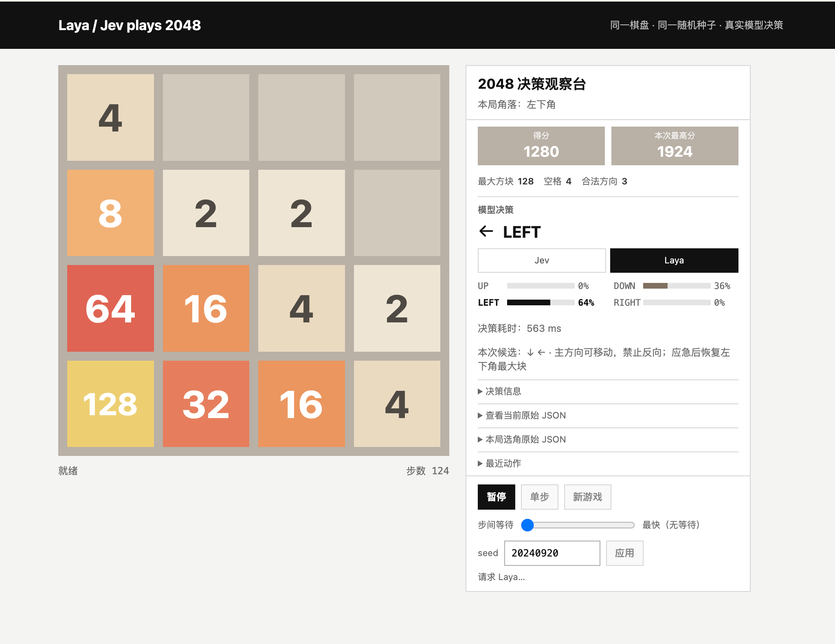Expand the 决策信息 section
The width and height of the screenshot is (835, 644).
608,392
